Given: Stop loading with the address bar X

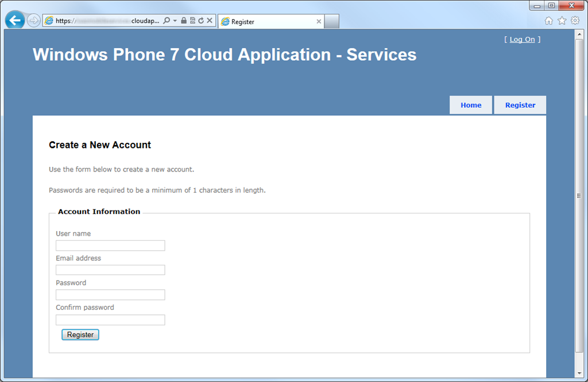Looking at the screenshot, I should pos(210,21).
